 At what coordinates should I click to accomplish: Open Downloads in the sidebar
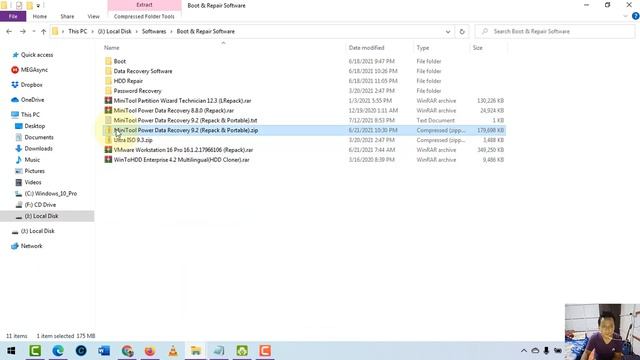[38, 149]
